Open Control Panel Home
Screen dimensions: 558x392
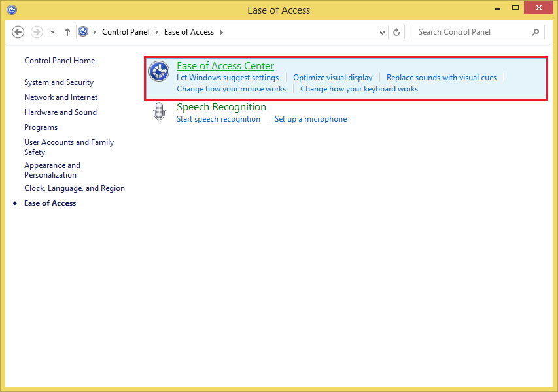point(60,61)
